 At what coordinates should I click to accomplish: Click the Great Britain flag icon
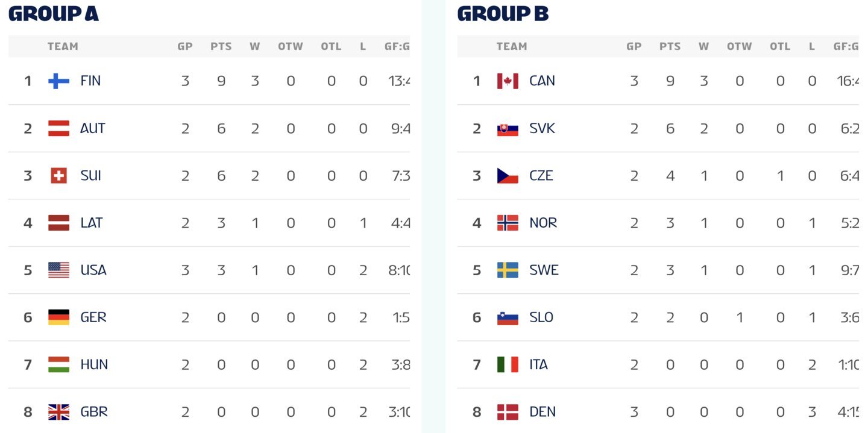click(x=58, y=412)
